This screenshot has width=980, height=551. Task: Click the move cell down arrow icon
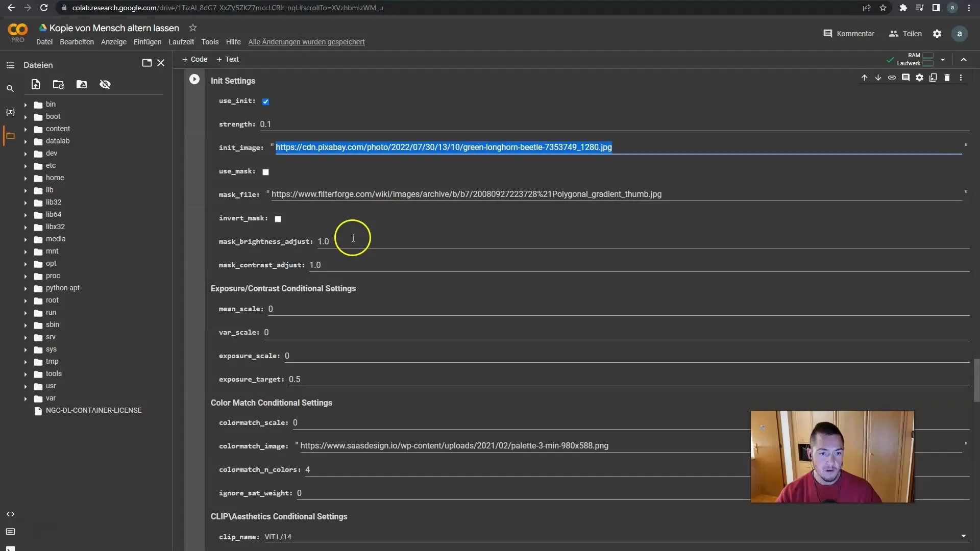tap(878, 78)
